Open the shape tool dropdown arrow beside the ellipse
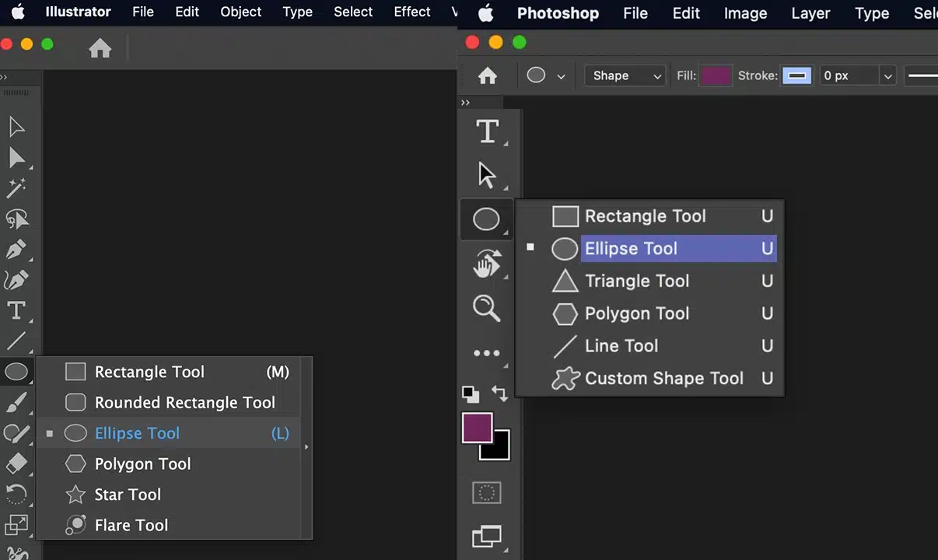938x560 pixels. click(560, 75)
